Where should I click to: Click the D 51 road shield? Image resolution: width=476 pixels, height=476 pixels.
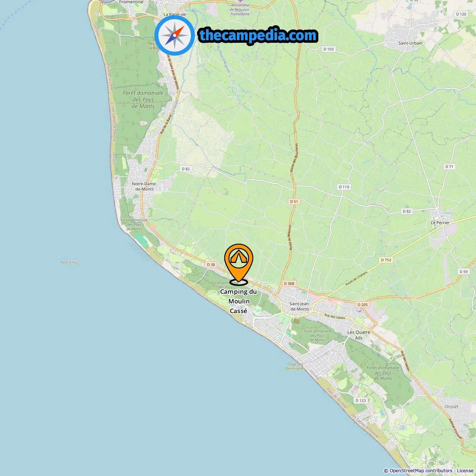point(294,202)
